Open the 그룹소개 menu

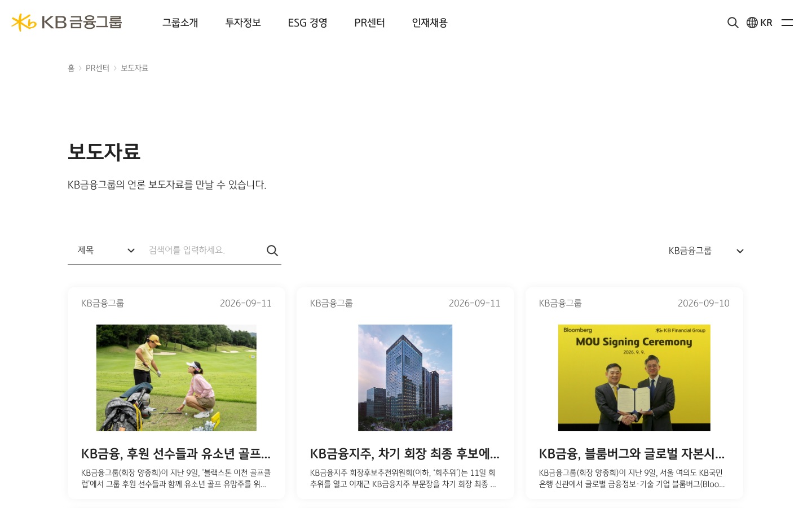(180, 23)
